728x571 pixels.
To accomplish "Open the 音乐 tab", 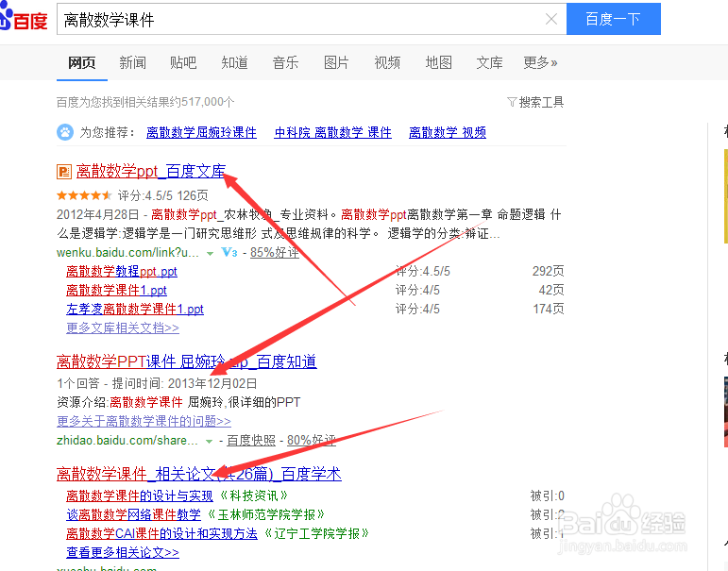I will tap(285, 62).
